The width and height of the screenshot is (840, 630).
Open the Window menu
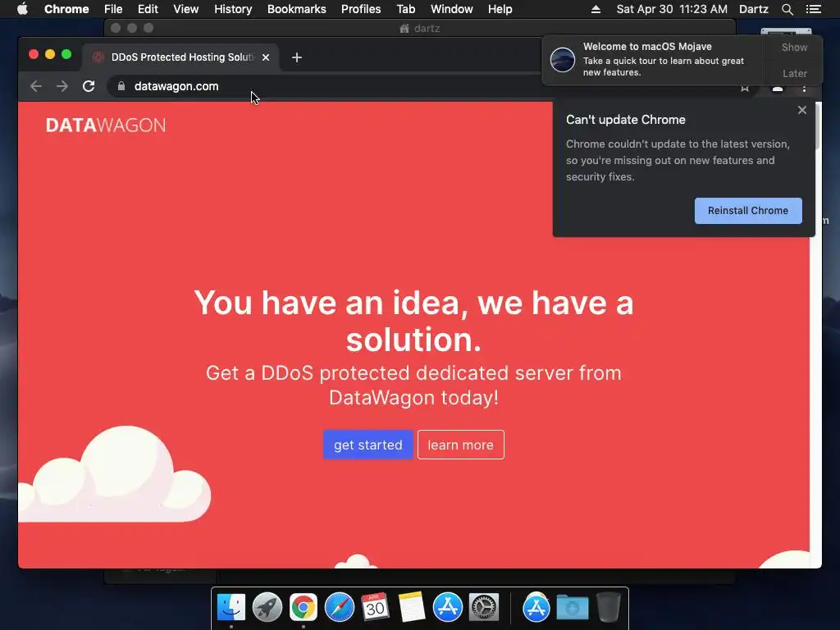click(452, 9)
